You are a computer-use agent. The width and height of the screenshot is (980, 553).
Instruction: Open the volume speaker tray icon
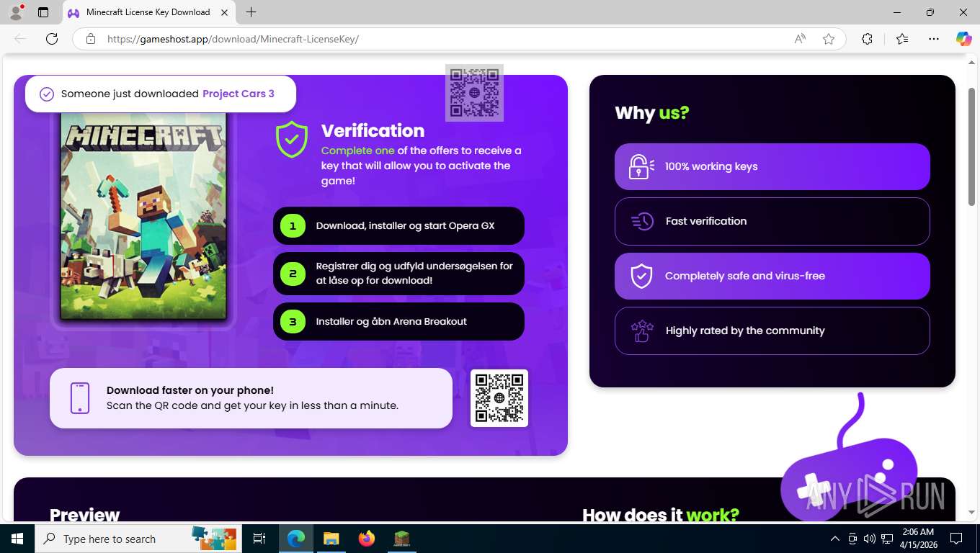point(869,539)
